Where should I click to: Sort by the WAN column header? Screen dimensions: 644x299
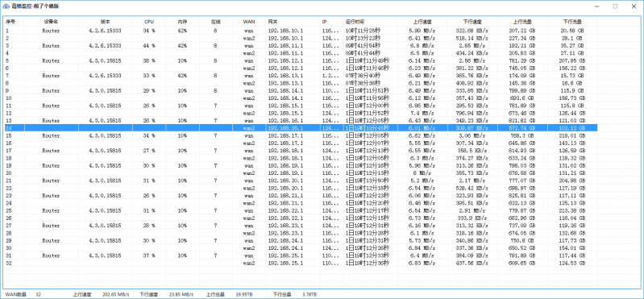click(x=249, y=22)
